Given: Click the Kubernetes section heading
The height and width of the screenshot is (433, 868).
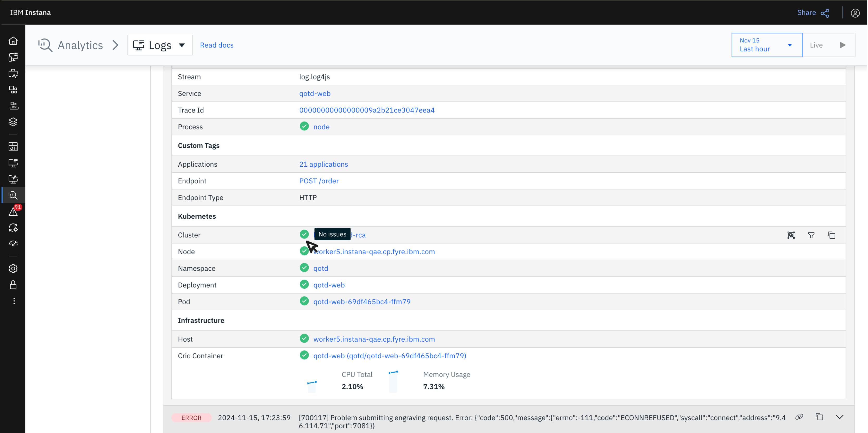Looking at the screenshot, I should 197,216.
